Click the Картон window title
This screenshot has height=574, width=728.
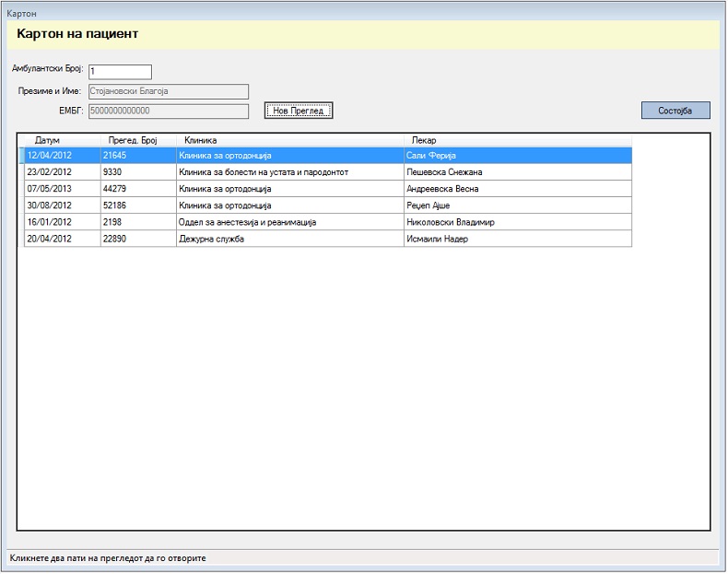click(21, 14)
